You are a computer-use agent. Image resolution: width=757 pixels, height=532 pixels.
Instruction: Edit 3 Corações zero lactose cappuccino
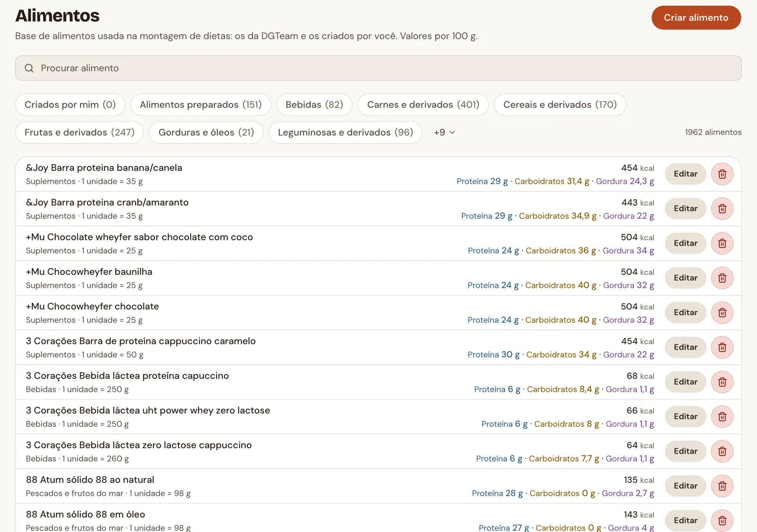coord(686,451)
